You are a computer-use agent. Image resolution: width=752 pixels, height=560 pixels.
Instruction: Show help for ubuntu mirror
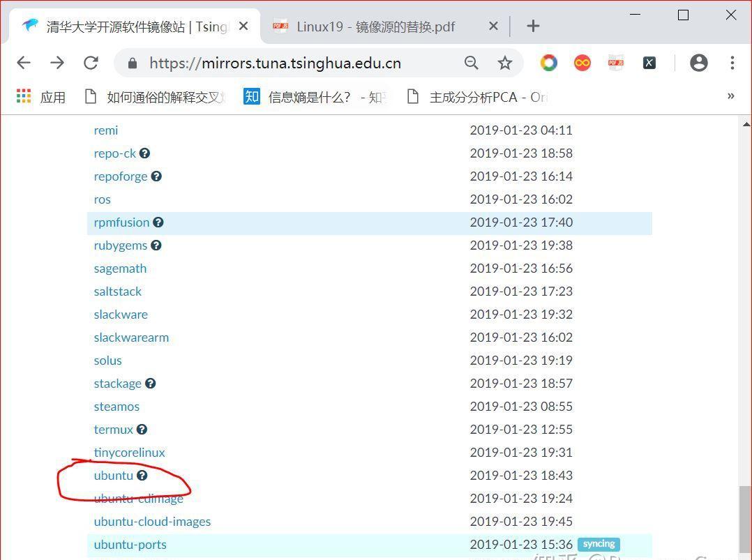[x=142, y=476]
